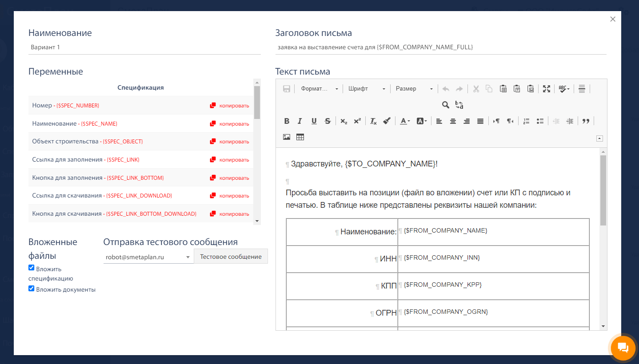
Task: Open the 'Размер' font size dropdown
Action: (x=414, y=89)
